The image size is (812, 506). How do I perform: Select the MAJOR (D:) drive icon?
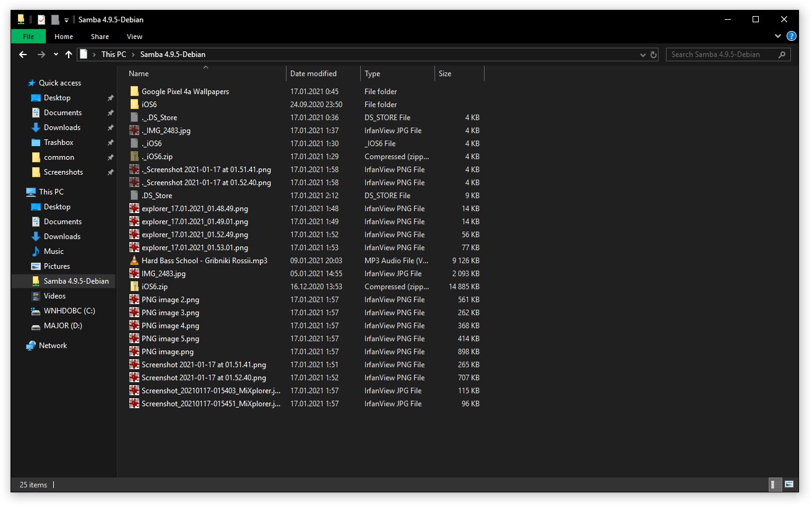point(36,326)
